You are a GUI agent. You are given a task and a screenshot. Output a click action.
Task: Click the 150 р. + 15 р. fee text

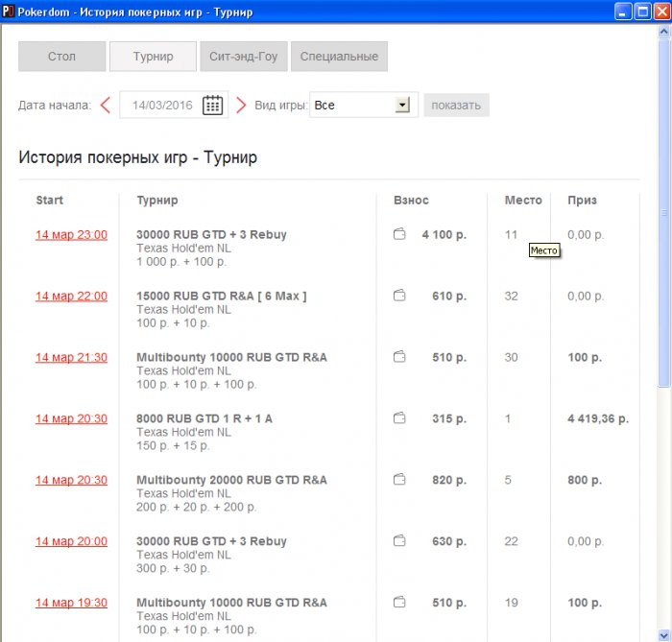[173, 445]
